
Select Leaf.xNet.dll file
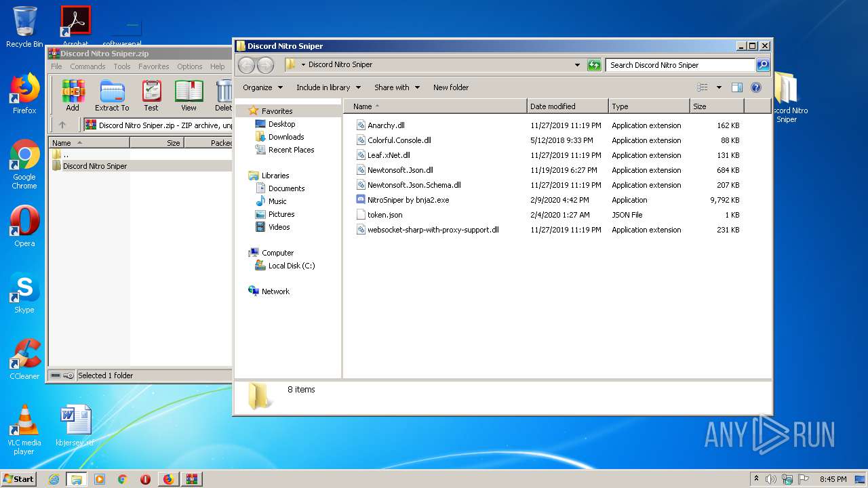coord(389,155)
